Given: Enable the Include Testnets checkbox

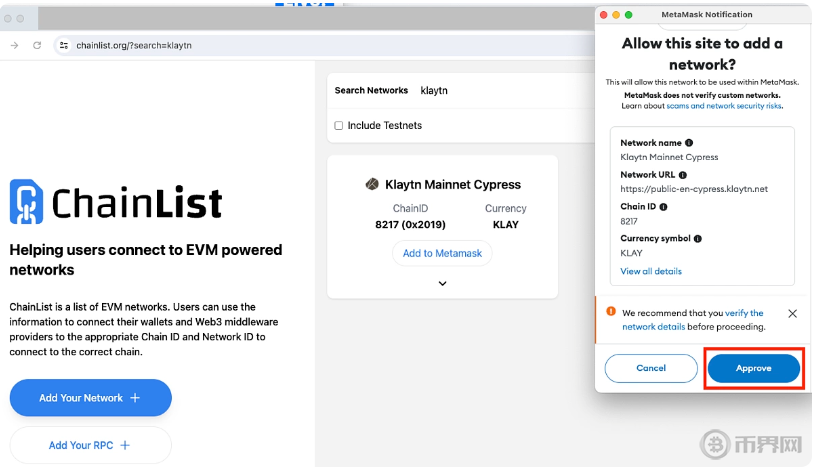Looking at the screenshot, I should pos(339,126).
